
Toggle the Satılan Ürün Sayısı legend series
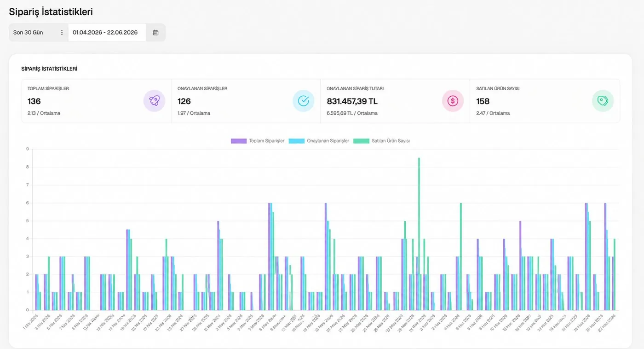381,141
